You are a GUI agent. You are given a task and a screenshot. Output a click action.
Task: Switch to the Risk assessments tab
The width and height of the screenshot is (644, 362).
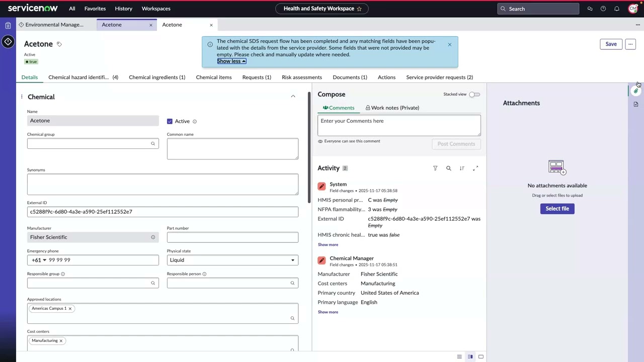pyautogui.click(x=301, y=77)
